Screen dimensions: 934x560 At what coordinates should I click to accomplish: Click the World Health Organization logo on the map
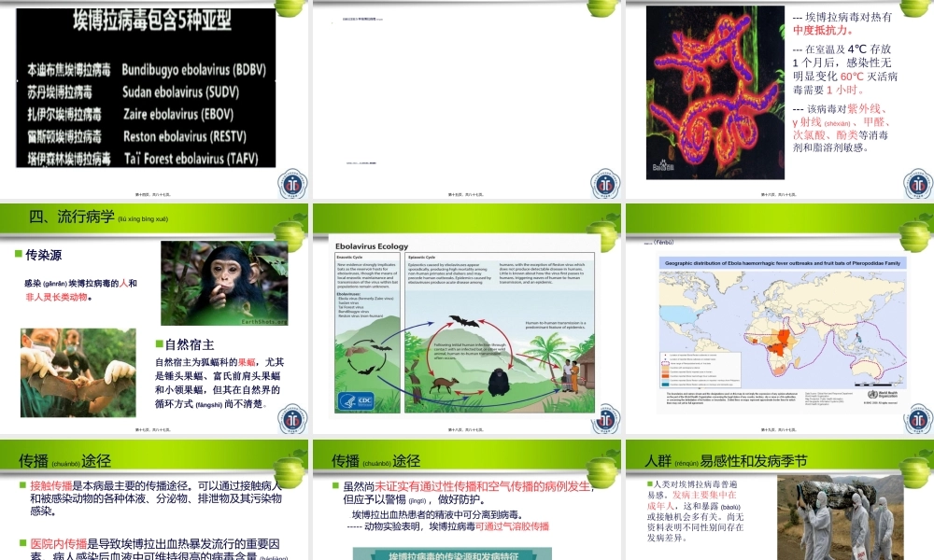873,395
